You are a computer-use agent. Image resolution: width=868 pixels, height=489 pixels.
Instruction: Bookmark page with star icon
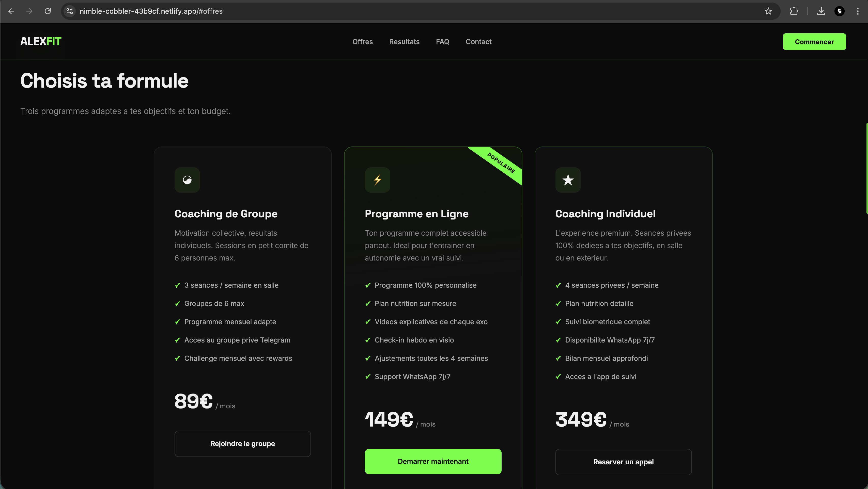[768, 11]
